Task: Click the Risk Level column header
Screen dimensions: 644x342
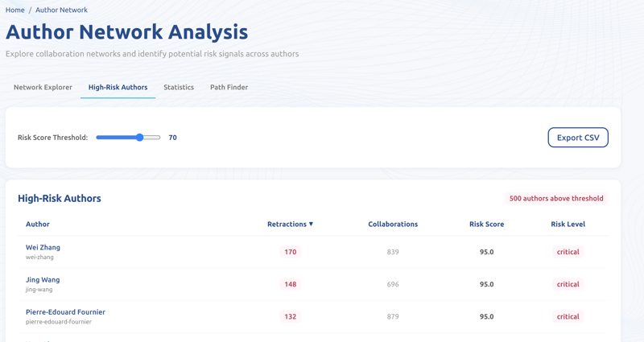Action: (x=568, y=224)
